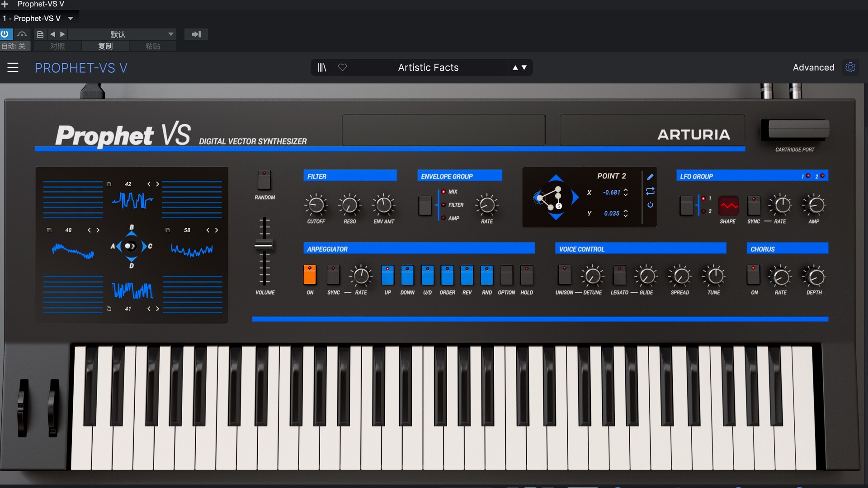The width and height of the screenshot is (868, 488).
Task: Click the vector envelope up arrow
Action: (x=556, y=178)
